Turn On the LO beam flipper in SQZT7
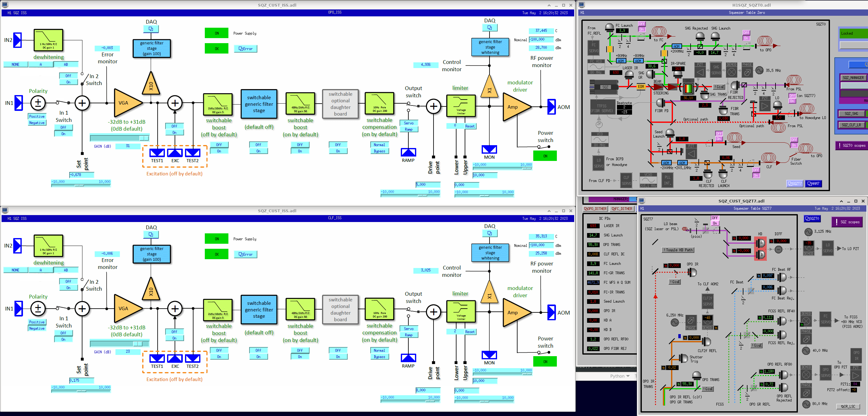The height and width of the screenshot is (416, 868). (715, 223)
